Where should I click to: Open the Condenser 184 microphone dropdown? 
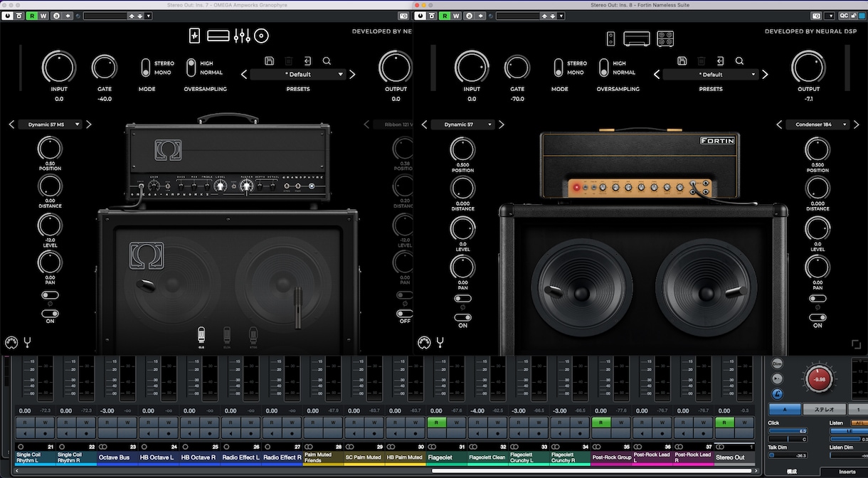click(x=817, y=124)
